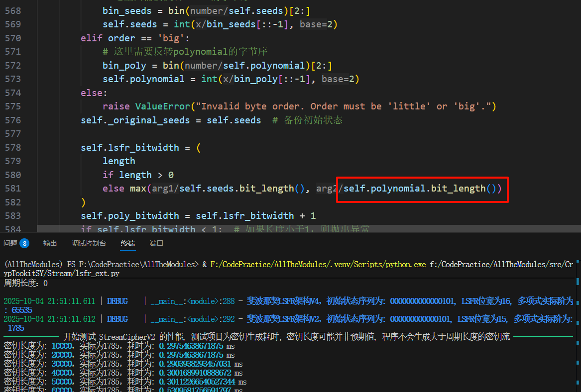
Task: Click line number 575 in the gutter
Action: pyautogui.click(x=13, y=106)
